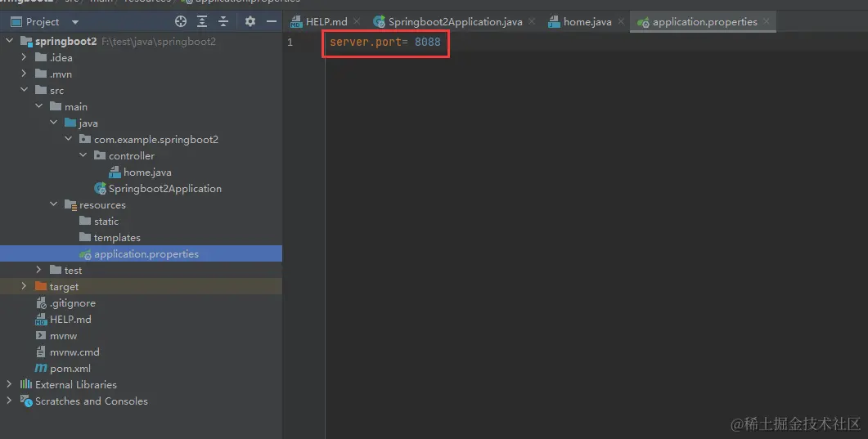Expand the target folder
The width and height of the screenshot is (868, 439).
(x=24, y=286)
